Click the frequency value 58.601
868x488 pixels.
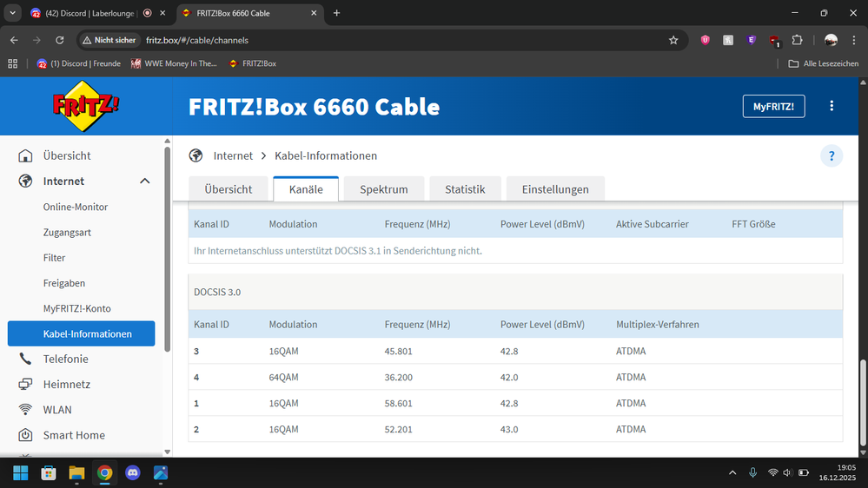click(x=399, y=404)
